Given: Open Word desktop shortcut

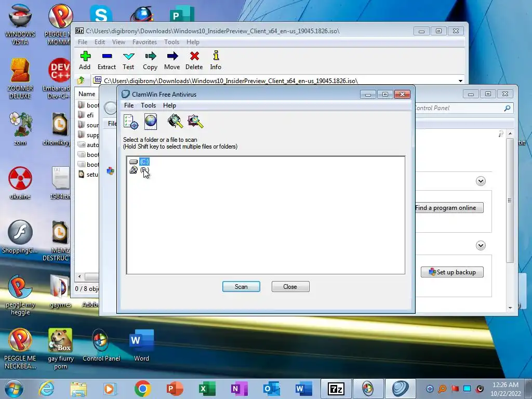Looking at the screenshot, I should (141, 345).
